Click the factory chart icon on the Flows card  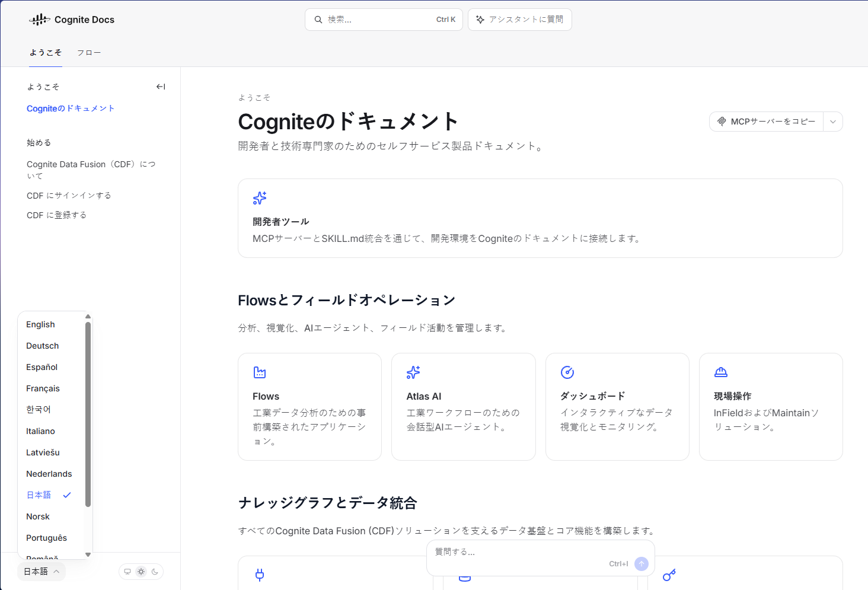click(x=260, y=372)
